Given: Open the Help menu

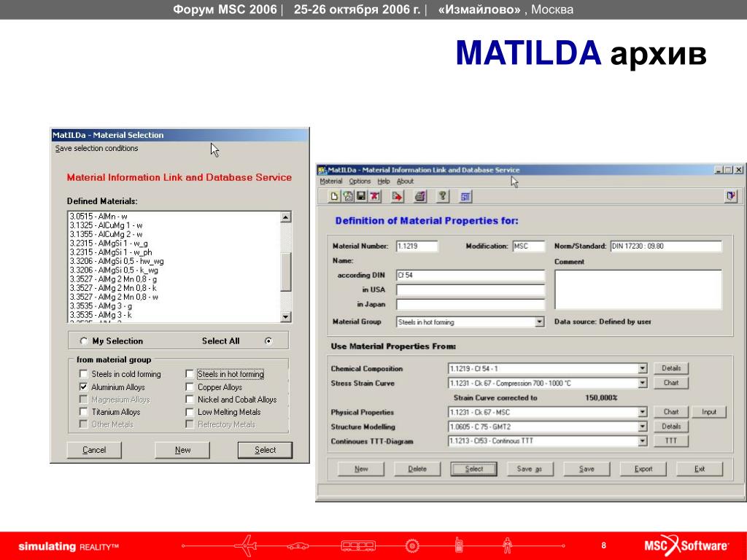Looking at the screenshot, I should click(x=384, y=182).
